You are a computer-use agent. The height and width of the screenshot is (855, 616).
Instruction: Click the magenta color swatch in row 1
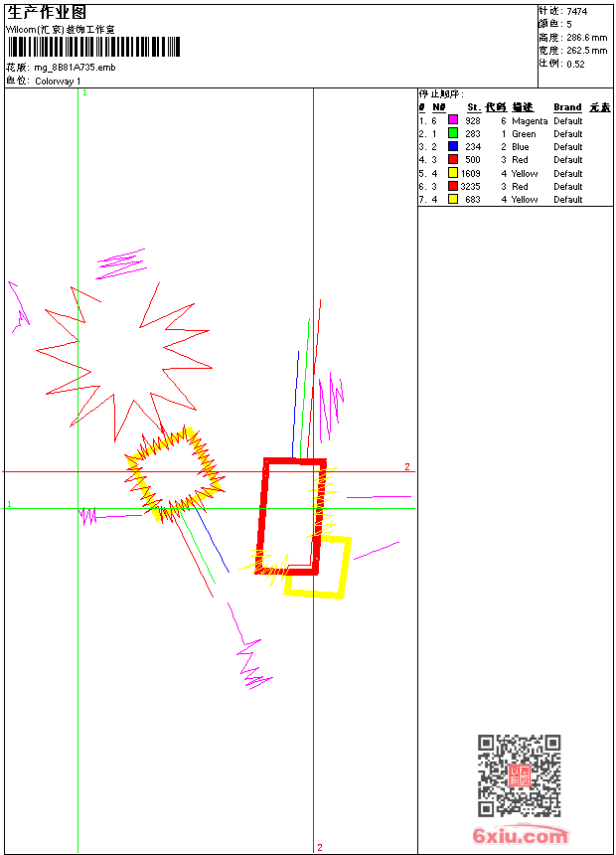(x=452, y=119)
